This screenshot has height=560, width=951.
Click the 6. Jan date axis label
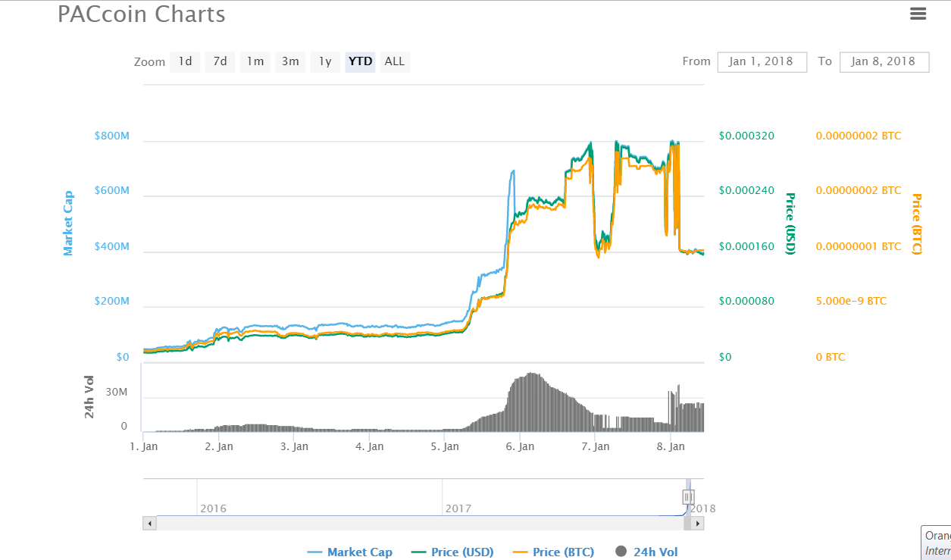(520, 446)
